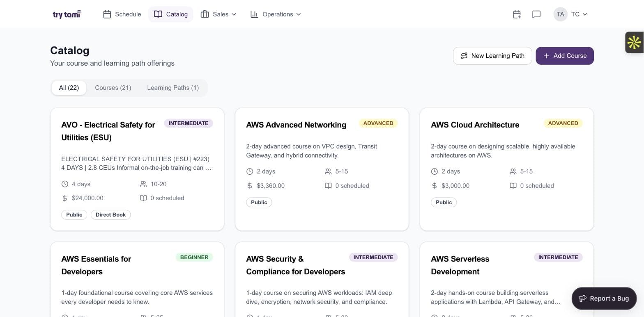Click the INTERMEDIATE badge on AWS Security & Compliance card

pyautogui.click(x=373, y=258)
